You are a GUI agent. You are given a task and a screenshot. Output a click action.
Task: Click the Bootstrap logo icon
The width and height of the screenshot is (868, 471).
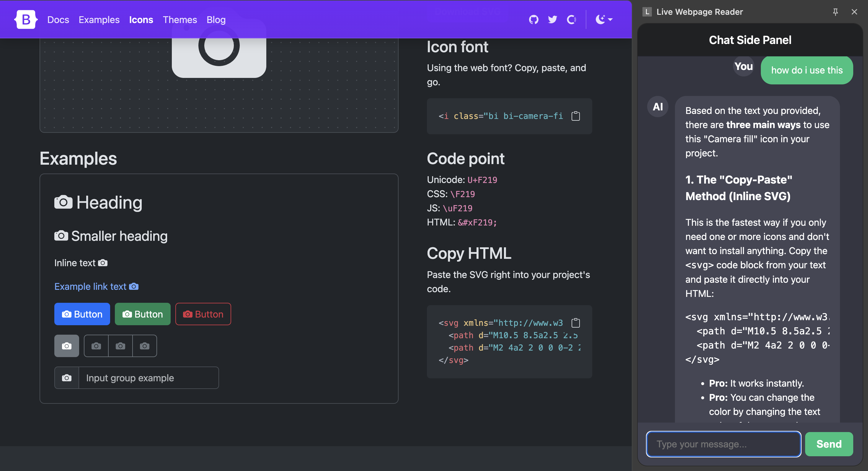pyautogui.click(x=26, y=19)
